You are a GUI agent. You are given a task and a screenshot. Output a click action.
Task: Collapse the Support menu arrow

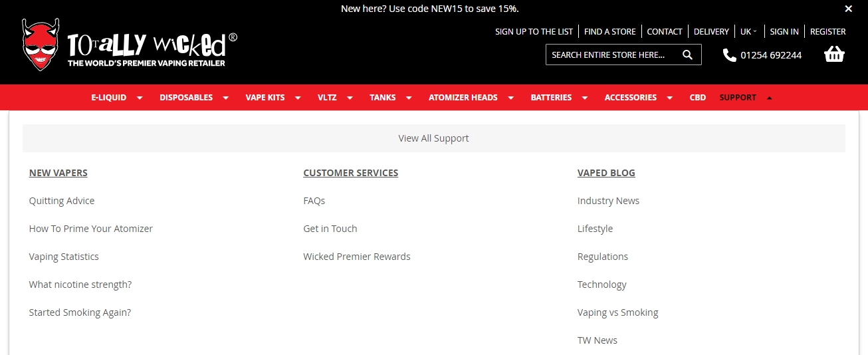[x=770, y=98]
